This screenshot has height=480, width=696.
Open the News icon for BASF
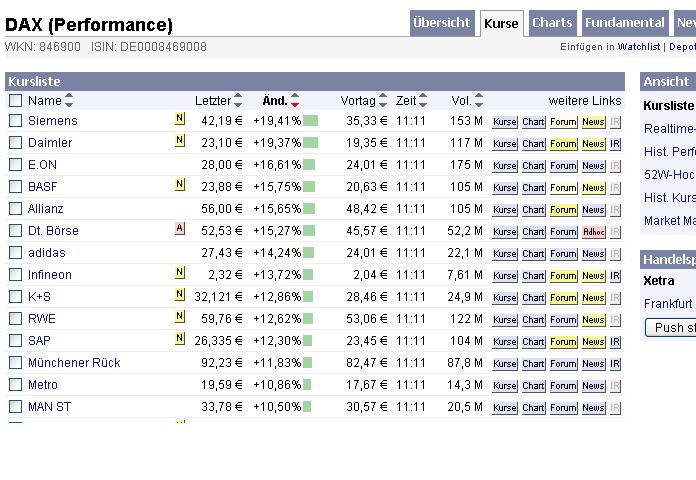tap(594, 187)
